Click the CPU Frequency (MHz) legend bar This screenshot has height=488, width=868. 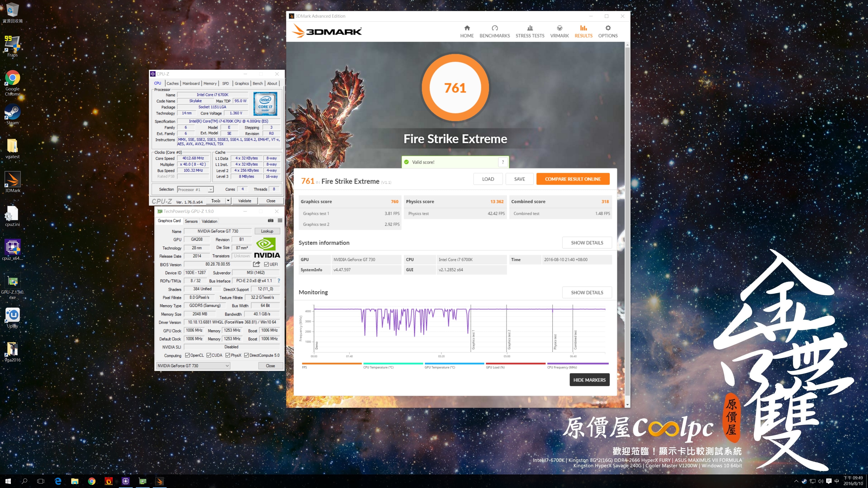(x=578, y=363)
